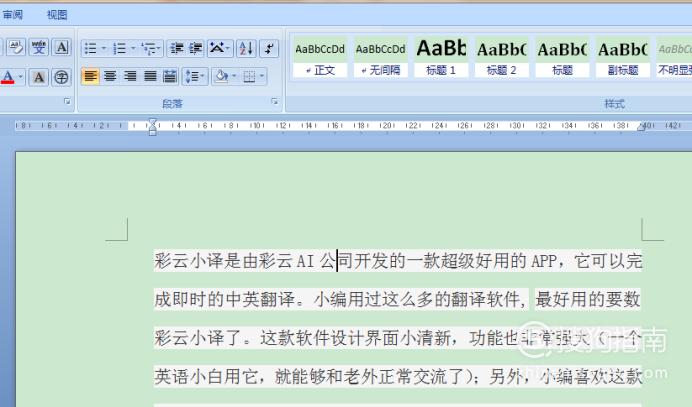
Task: Place cursor in line starting 彩云小译是由彩云
Action: coord(398,261)
